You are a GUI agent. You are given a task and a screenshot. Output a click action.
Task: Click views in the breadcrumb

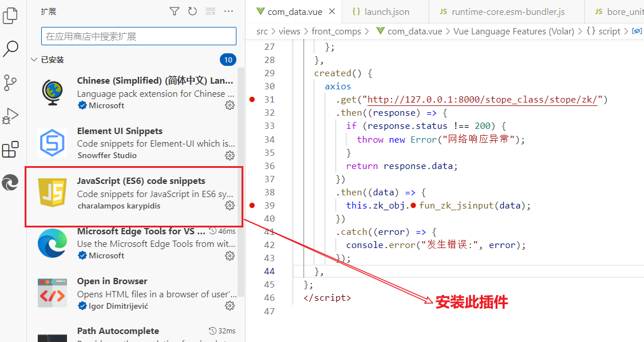(x=290, y=32)
